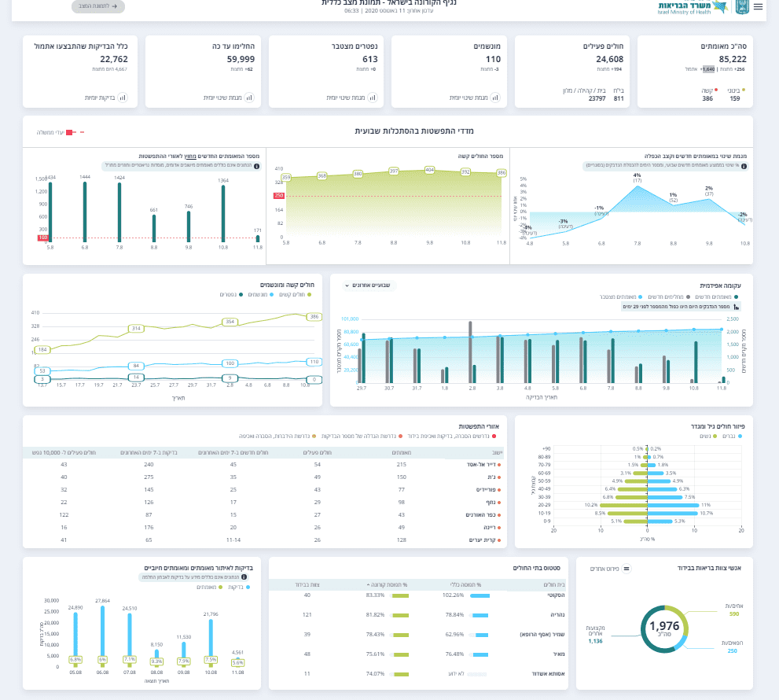Toggle מאומתים חדשים series in epidemic curve legend
Screen dimensions: 779x700
click(x=716, y=297)
